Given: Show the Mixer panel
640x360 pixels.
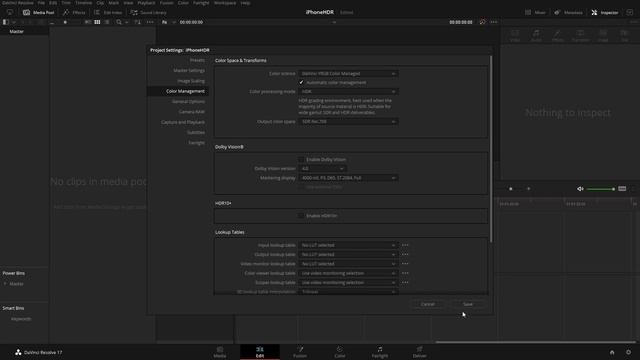Looking at the screenshot, I should [x=536, y=13].
